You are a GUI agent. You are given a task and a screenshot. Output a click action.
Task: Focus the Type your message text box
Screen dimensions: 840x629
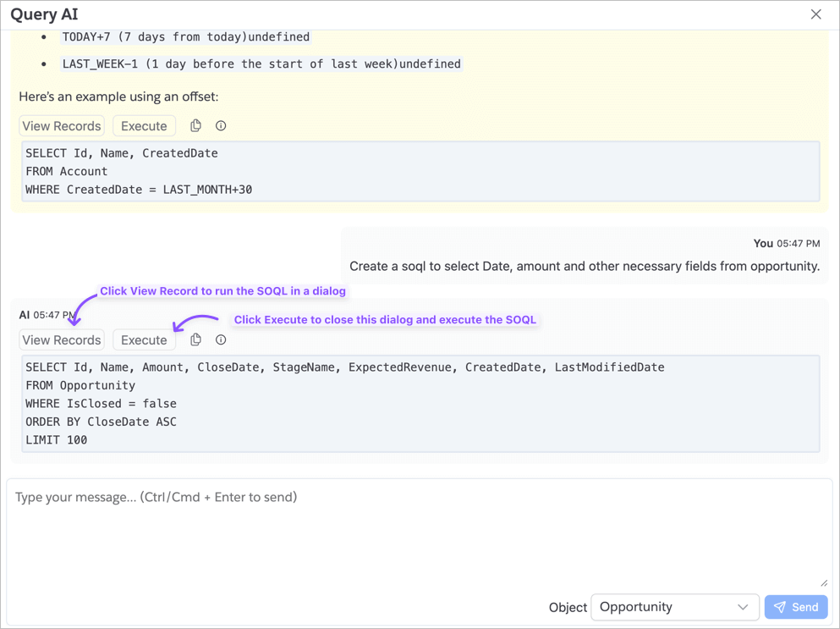click(419, 533)
